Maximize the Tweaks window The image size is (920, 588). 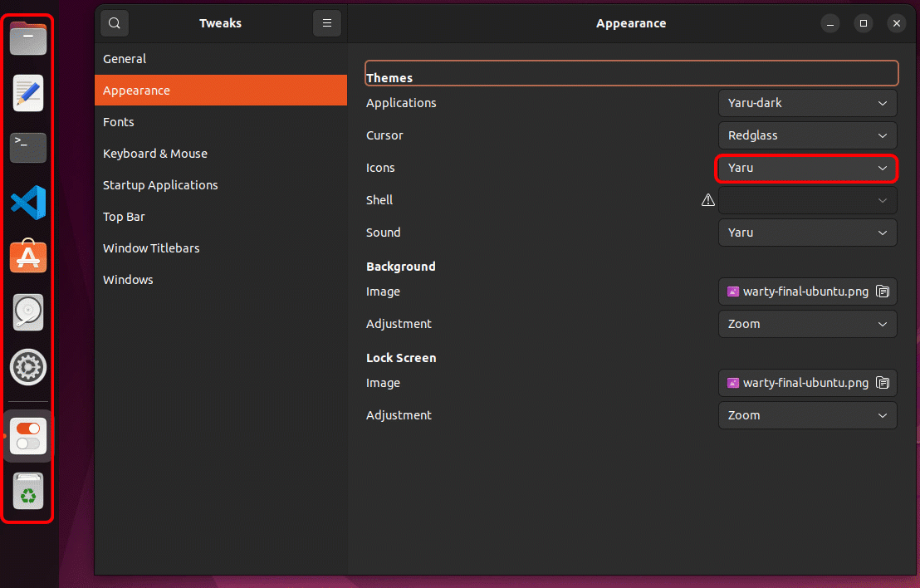coord(863,23)
